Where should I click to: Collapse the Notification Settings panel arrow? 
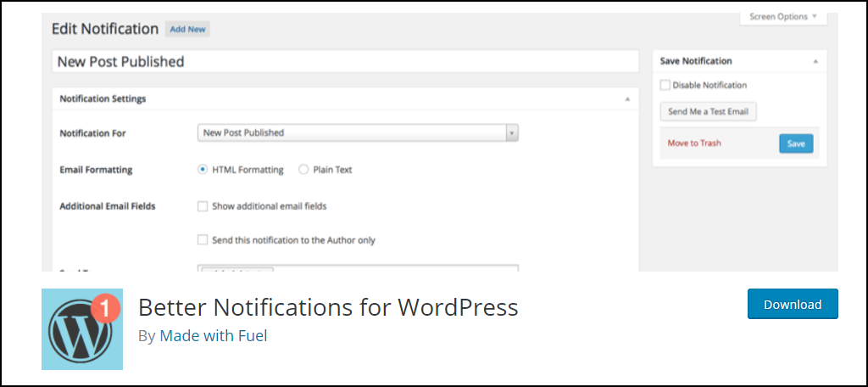point(627,99)
